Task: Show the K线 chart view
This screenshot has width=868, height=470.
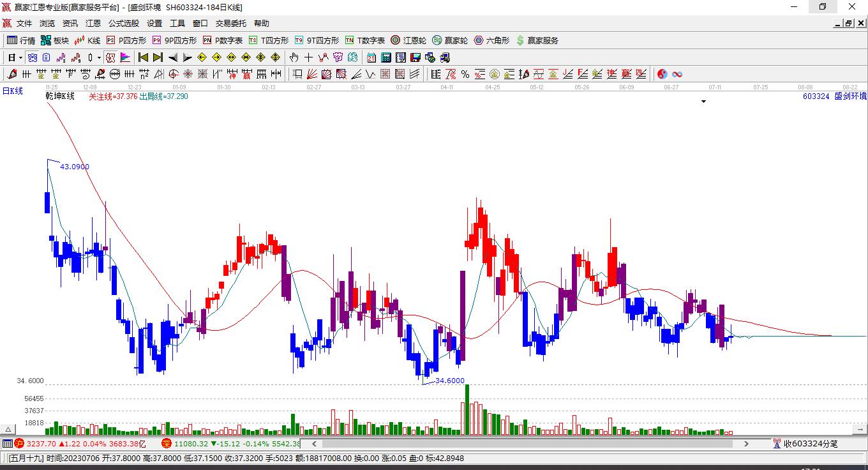Action: 87,40
